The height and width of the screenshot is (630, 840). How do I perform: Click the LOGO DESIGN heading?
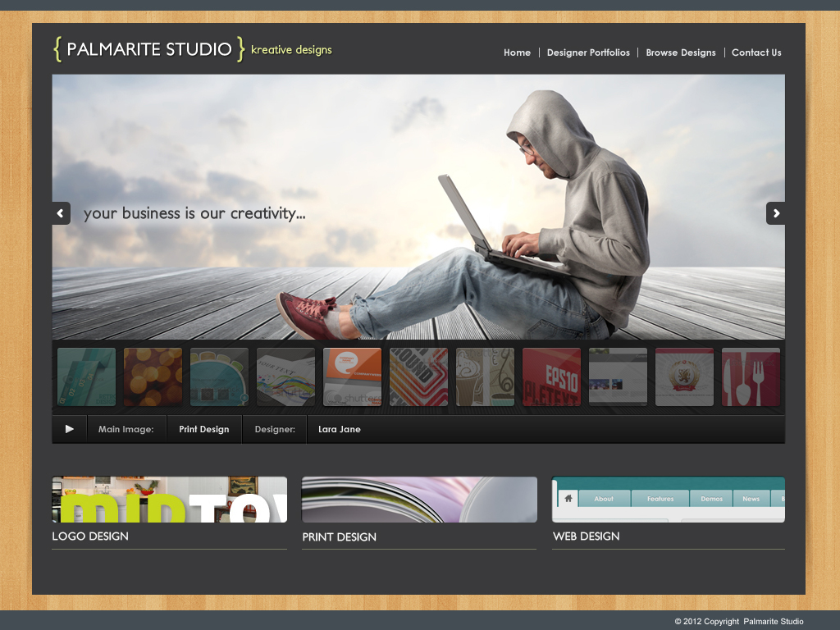pyautogui.click(x=90, y=536)
